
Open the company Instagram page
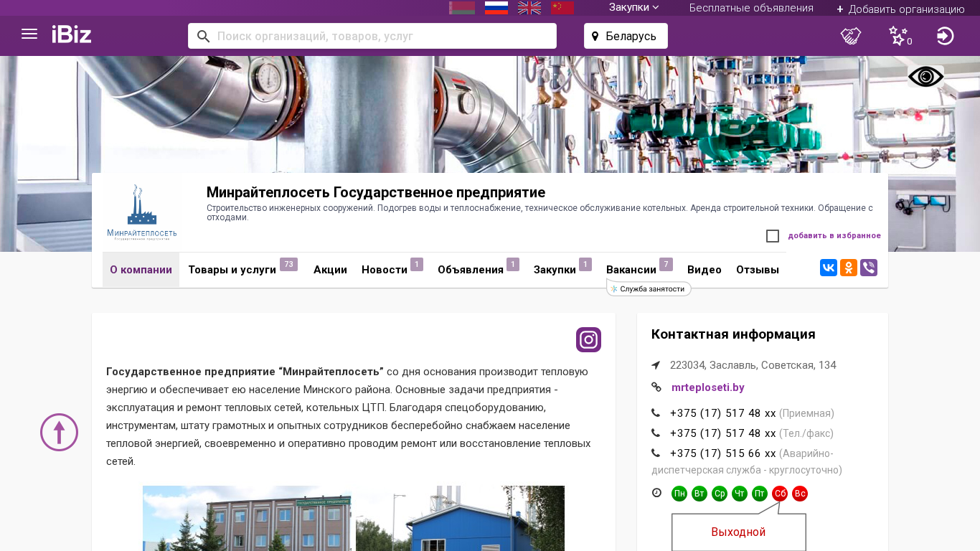588,339
